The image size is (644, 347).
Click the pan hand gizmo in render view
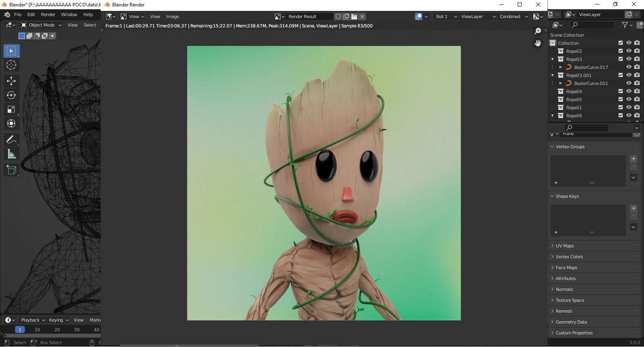(538, 43)
